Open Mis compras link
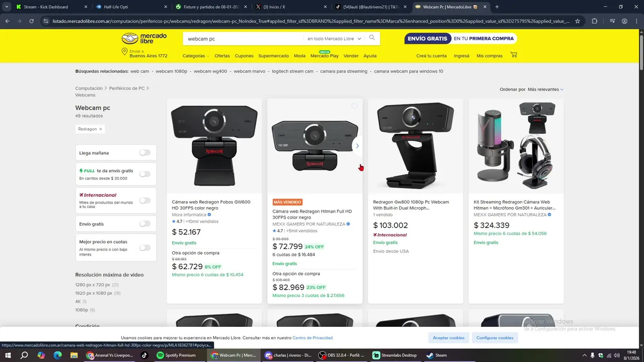644x362 pixels. point(490,56)
